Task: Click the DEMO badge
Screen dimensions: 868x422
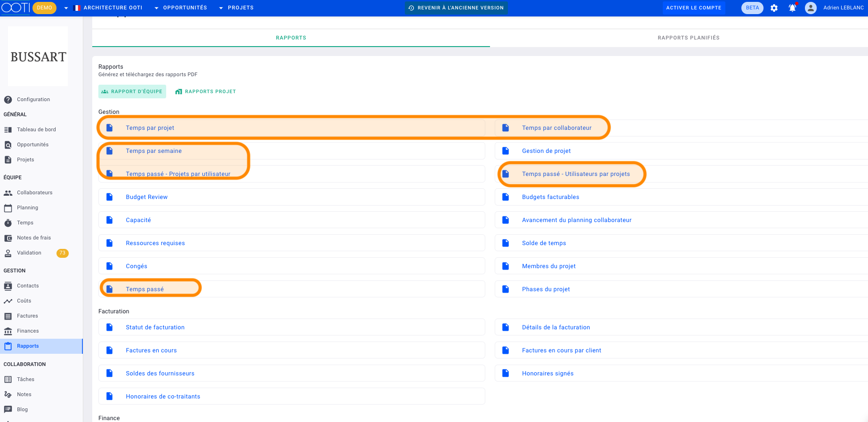Action: point(45,8)
